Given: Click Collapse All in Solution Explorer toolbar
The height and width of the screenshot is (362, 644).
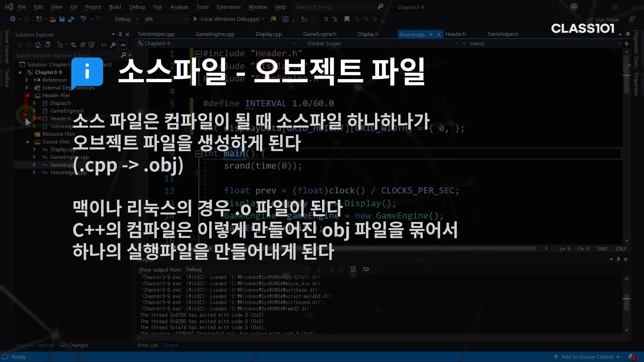Looking at the screenshot, I should point(83,45).
